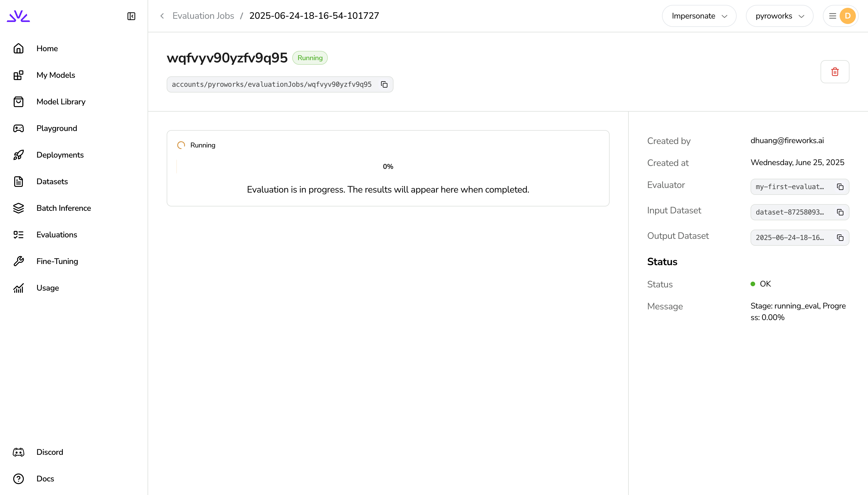Open the Datasets section
The image size is (868, 495).
(x=52, y=182)
